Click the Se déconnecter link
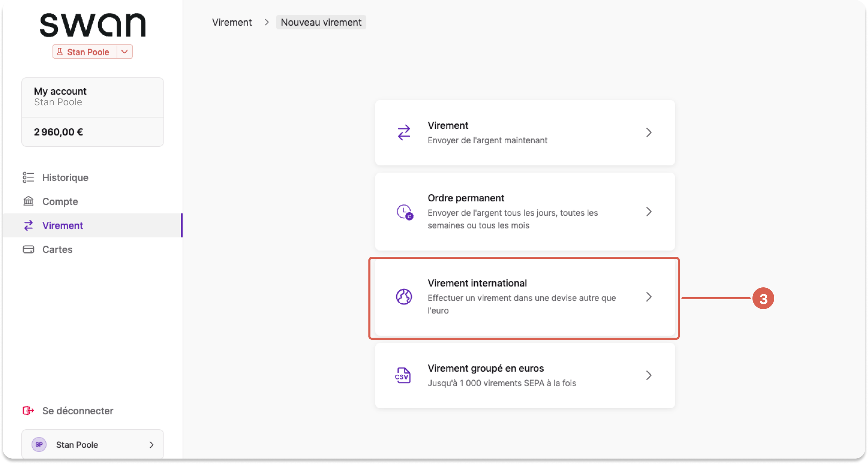Image resolution: width=868 pixels, height=464 pixels. click(x=78, y=411)
